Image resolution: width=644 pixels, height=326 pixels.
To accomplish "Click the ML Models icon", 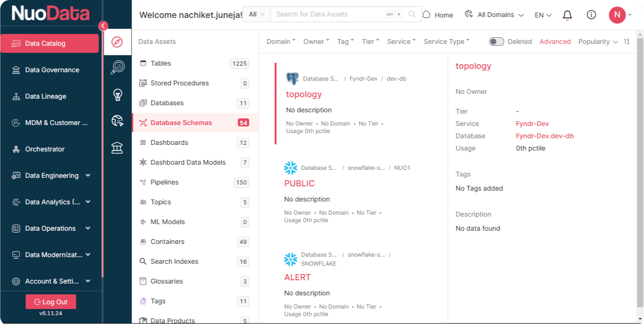I will pyautogui.click(x=143, y=222).
